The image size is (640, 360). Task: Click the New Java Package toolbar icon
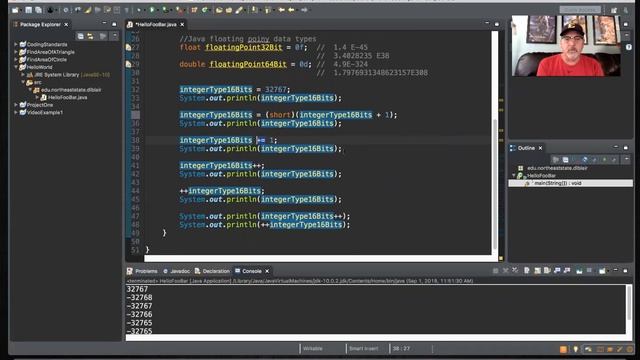coord(194,10)
